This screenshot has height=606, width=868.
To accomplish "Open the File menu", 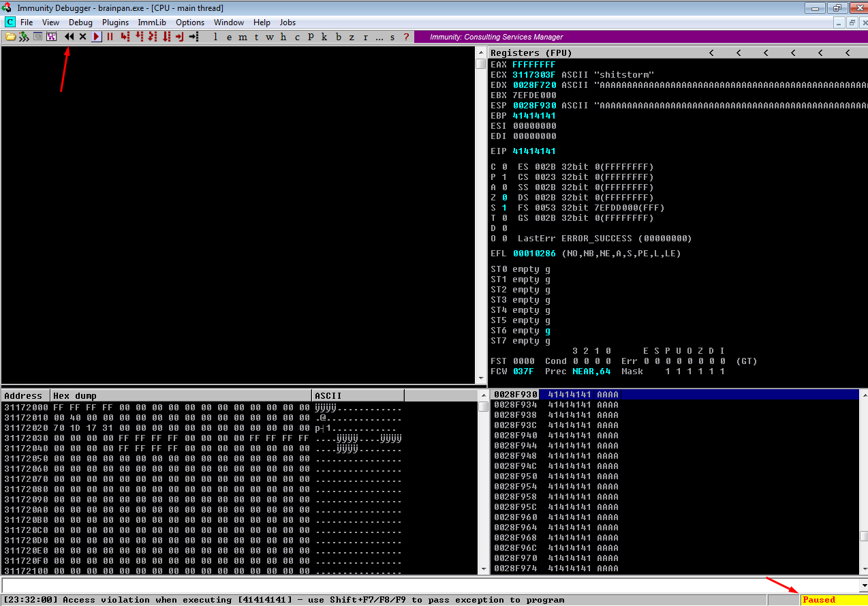I will [x=27, y=22].
